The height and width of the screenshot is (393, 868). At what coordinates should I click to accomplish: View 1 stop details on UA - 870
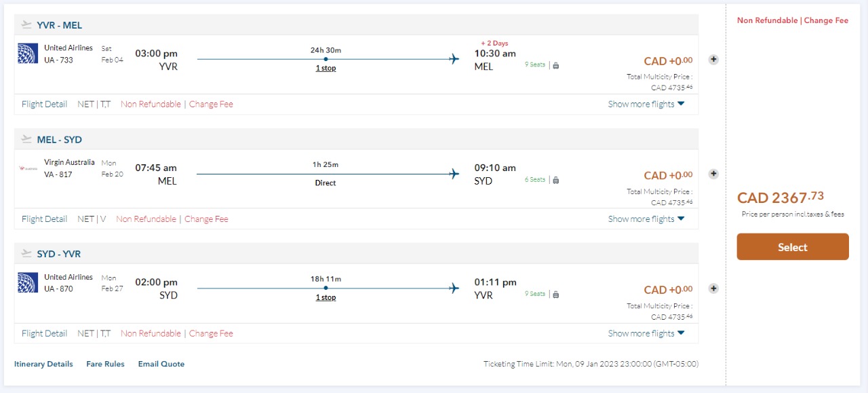point(325,298)
